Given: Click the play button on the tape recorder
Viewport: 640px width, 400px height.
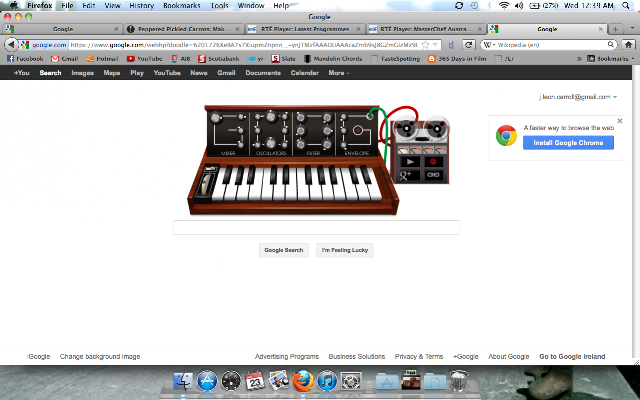Looking at the screenshot, I should (x=410, y=162).
